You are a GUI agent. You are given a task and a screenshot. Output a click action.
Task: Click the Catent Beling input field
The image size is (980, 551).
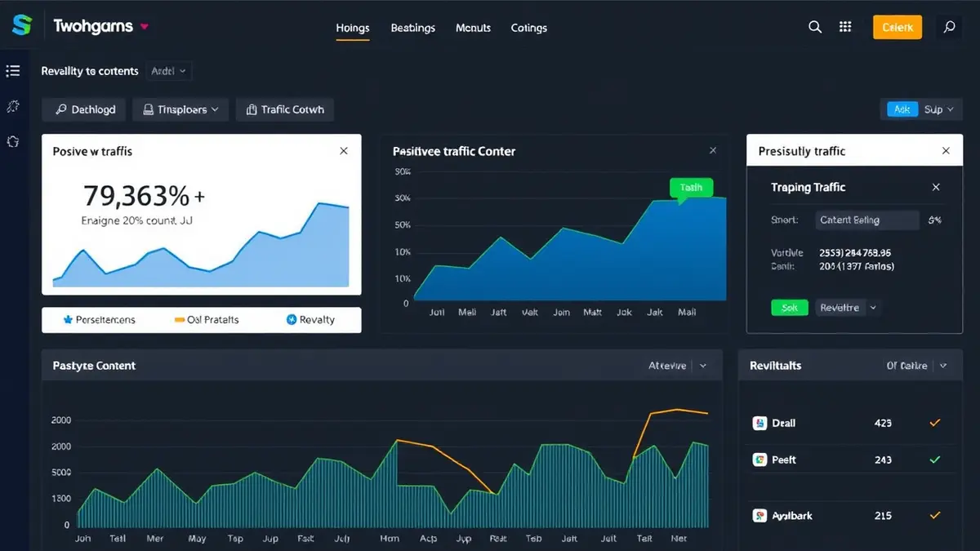point(866,220)
